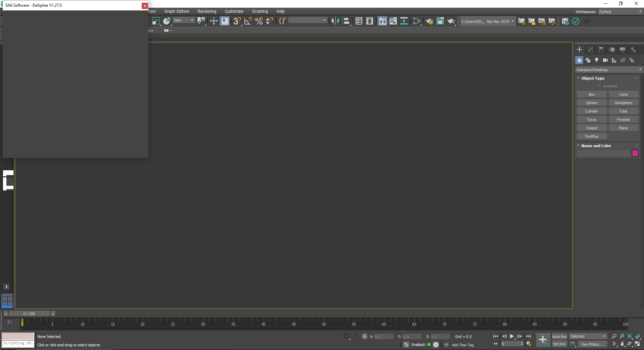
Task: Toggle the Spinner Snap button
Action: click(x=270, y=21)
